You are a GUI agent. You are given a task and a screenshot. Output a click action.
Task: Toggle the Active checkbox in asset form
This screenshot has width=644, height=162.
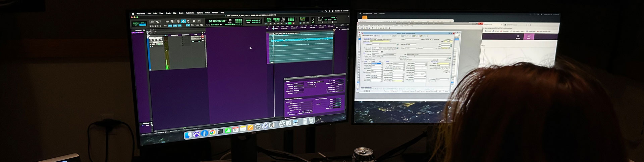coord(439,39)
